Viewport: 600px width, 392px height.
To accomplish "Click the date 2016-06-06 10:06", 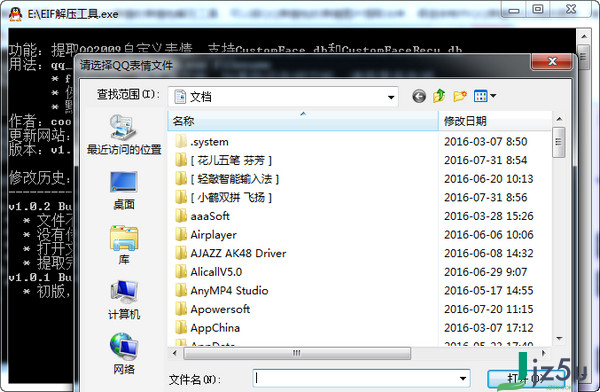I will point(489,235).
